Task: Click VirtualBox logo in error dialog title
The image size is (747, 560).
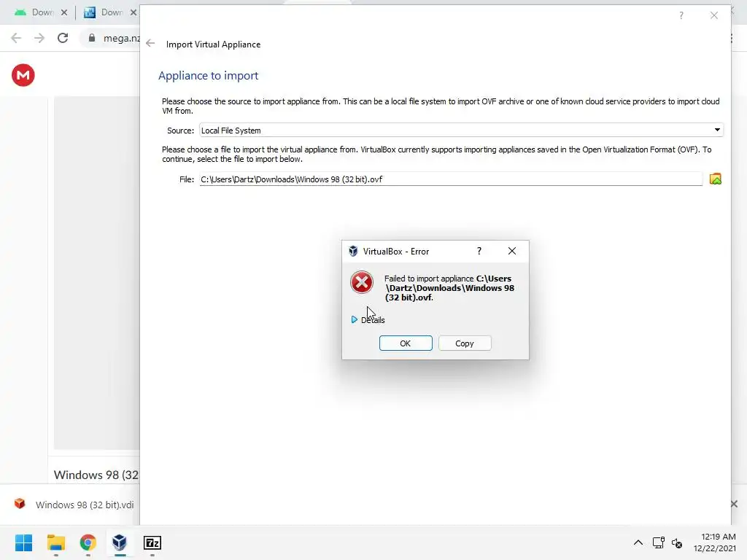Action: pyautogui.click(x=353, y=251)
